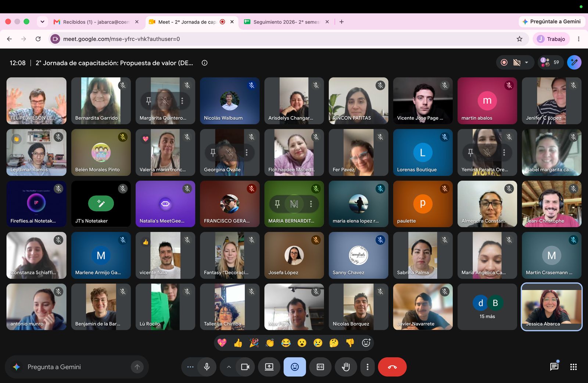
Task: Send the surprised face reaction
Action: [x=302, y=343]
